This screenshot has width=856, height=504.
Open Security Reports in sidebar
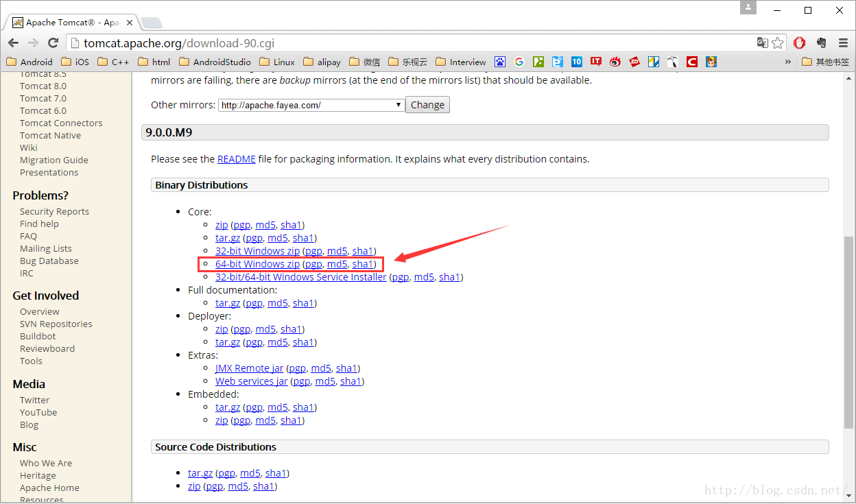point(54,211)
